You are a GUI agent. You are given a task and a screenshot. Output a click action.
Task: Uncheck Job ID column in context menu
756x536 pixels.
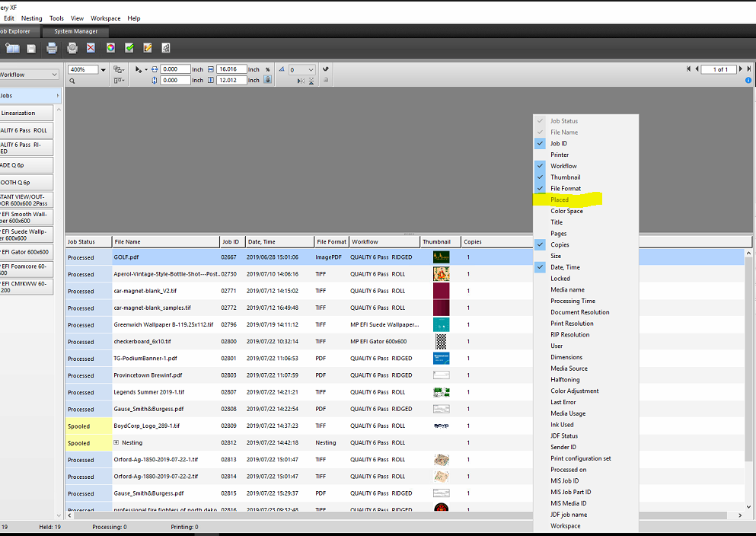[x=559, y=143]
